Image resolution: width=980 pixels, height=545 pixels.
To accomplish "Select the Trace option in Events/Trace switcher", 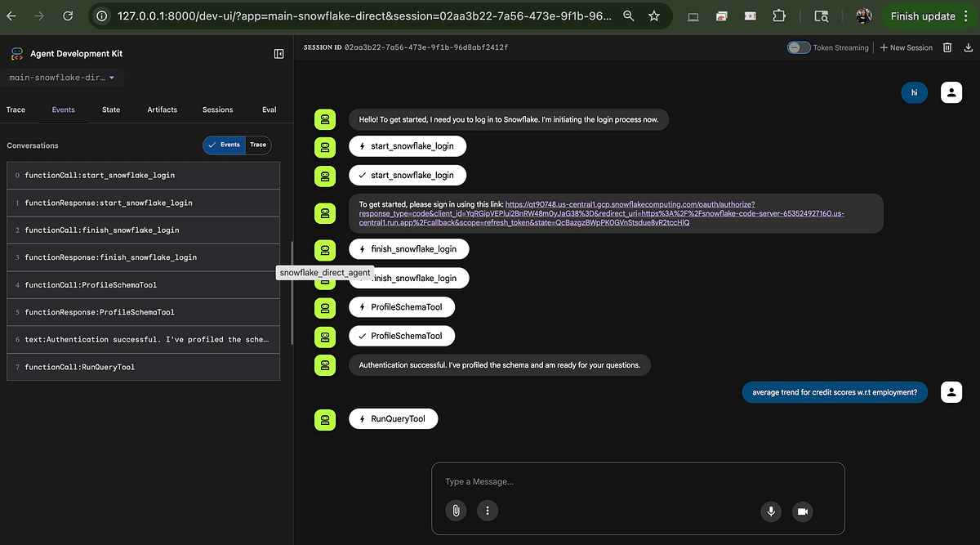I will (258, 145).
